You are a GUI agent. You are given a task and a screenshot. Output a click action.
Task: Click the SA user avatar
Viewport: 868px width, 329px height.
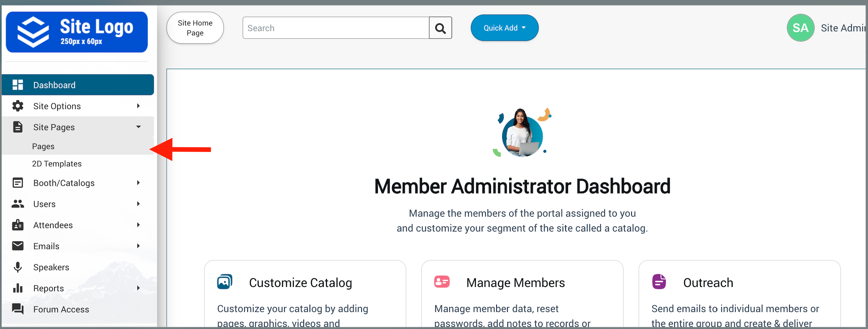tap(800, 28)
